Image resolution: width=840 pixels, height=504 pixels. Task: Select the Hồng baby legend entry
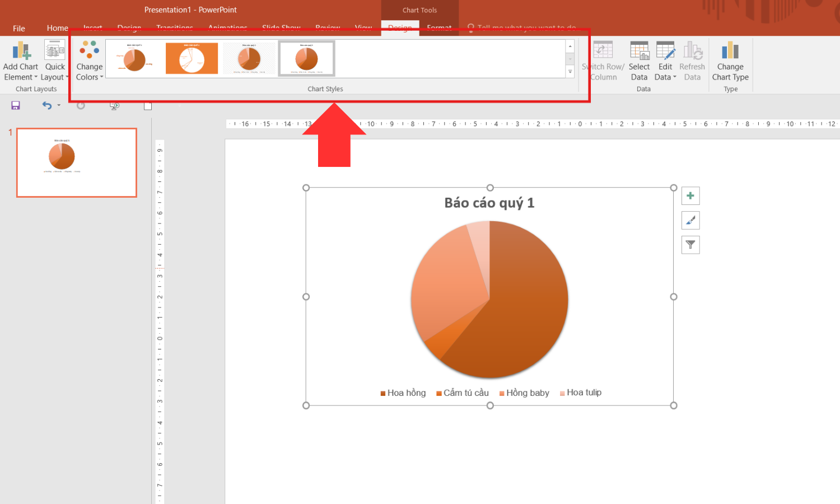[x=524, y=393]
